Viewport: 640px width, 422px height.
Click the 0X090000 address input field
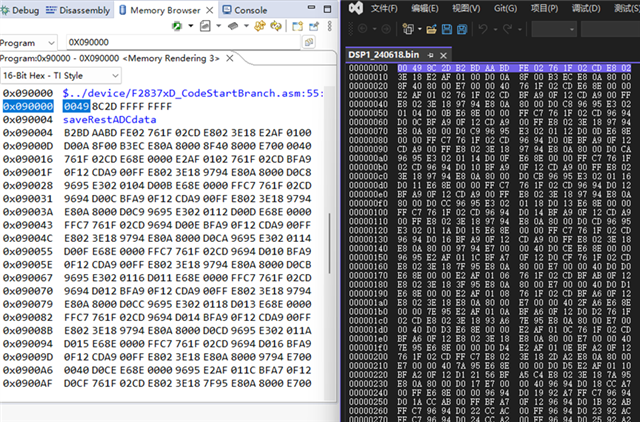(x=183, y=42)
